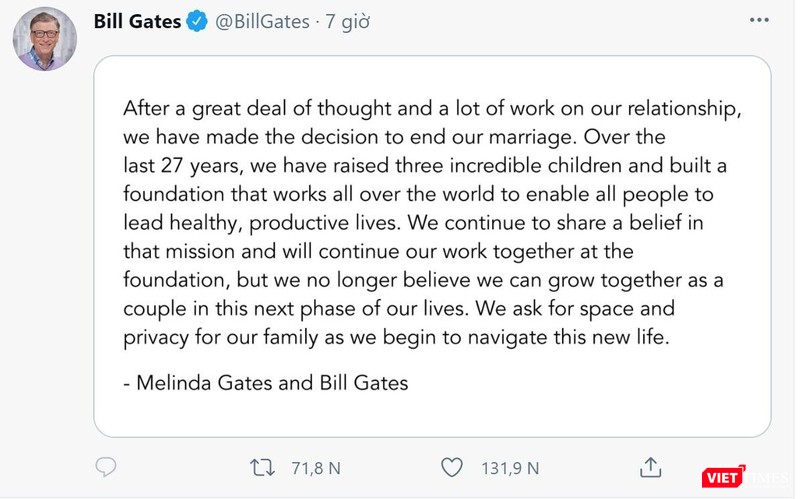800x499 pixels.
Task: Retweet this post using the retweet icon
Action: 262,467
